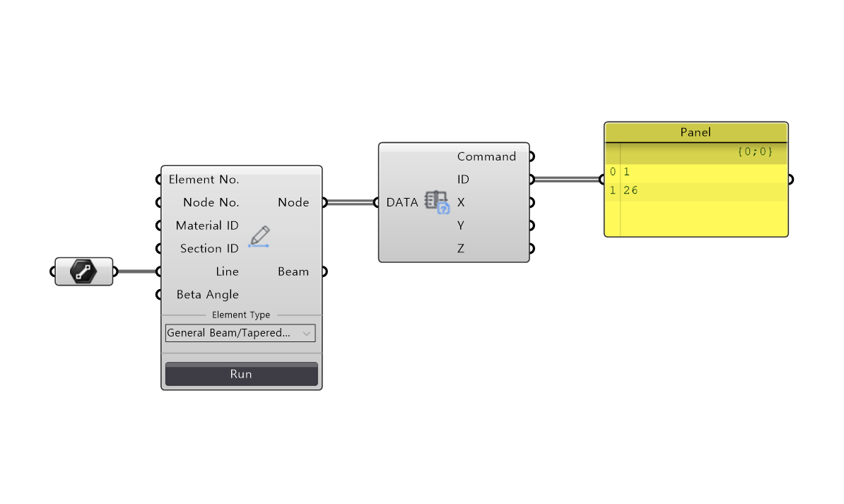Viewport: 844px width, 504px height.
Task: Click the pencil beam editor icon
Action: (259, 237)
